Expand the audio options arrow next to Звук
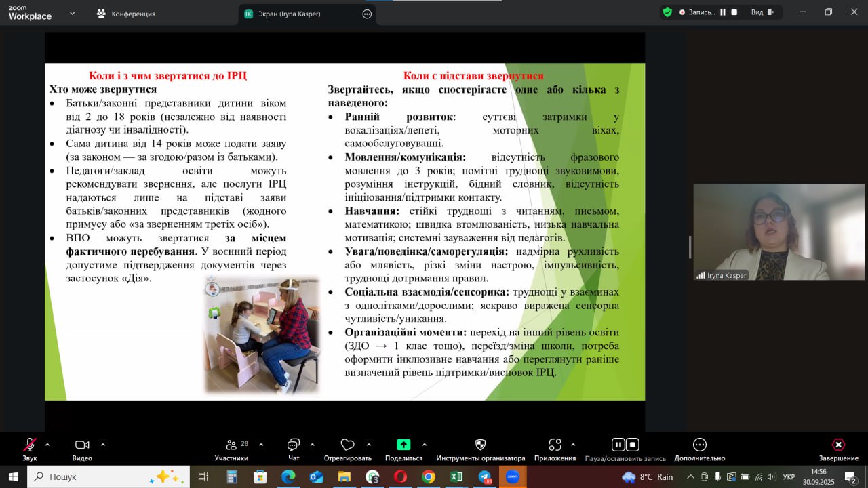868x488 pixels. pos(47,445)
